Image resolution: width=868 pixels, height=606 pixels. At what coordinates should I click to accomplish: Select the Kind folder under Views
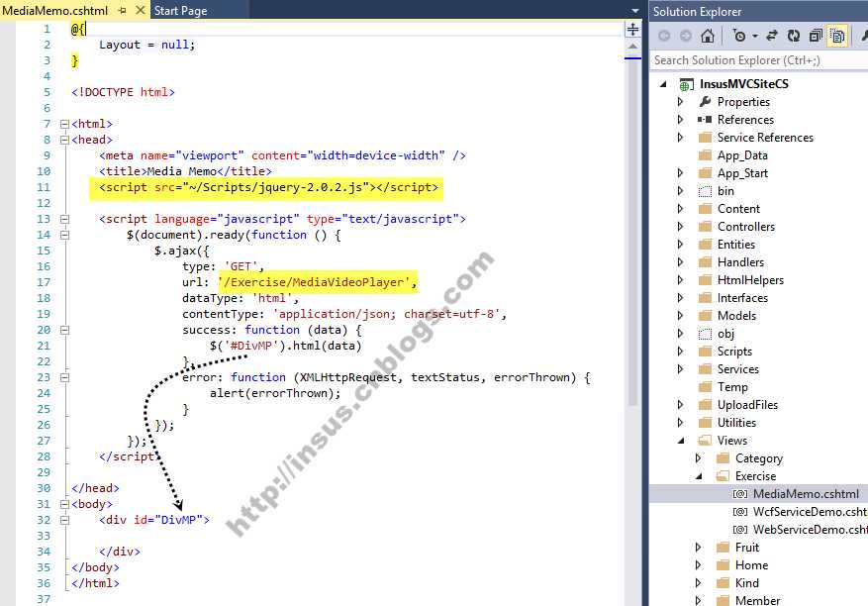[747, 583]
